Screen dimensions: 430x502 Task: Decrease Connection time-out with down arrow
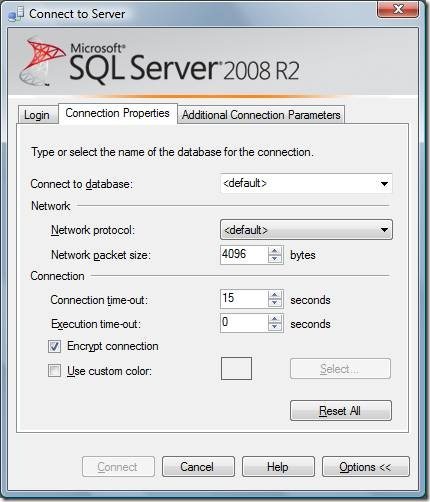pos(275,303)
